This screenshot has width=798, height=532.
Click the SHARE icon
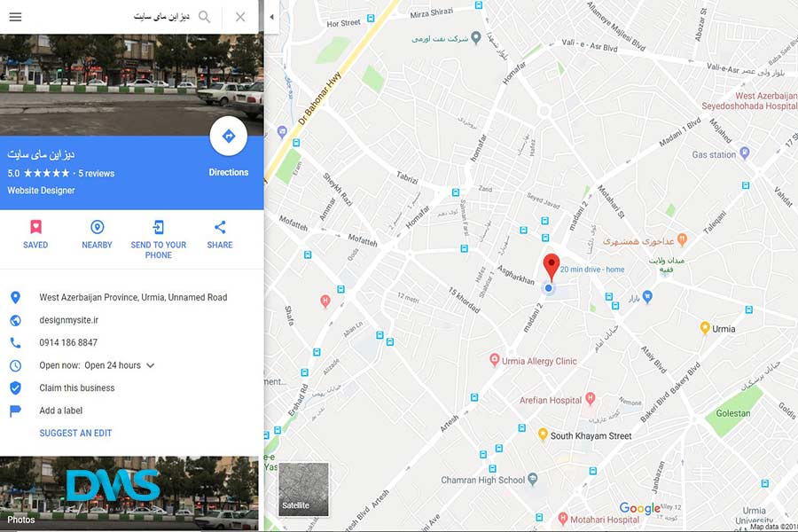(x=220, y=227)
